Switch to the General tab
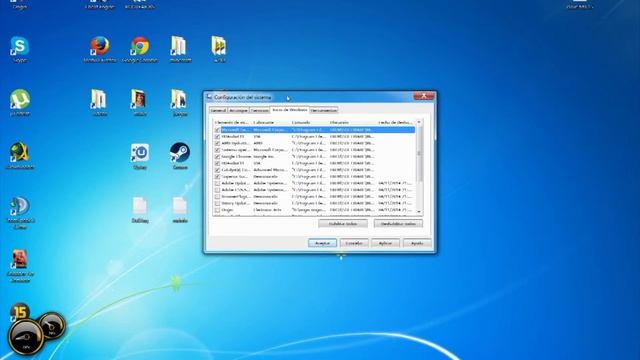640x360 pixels. coord(218,111)
